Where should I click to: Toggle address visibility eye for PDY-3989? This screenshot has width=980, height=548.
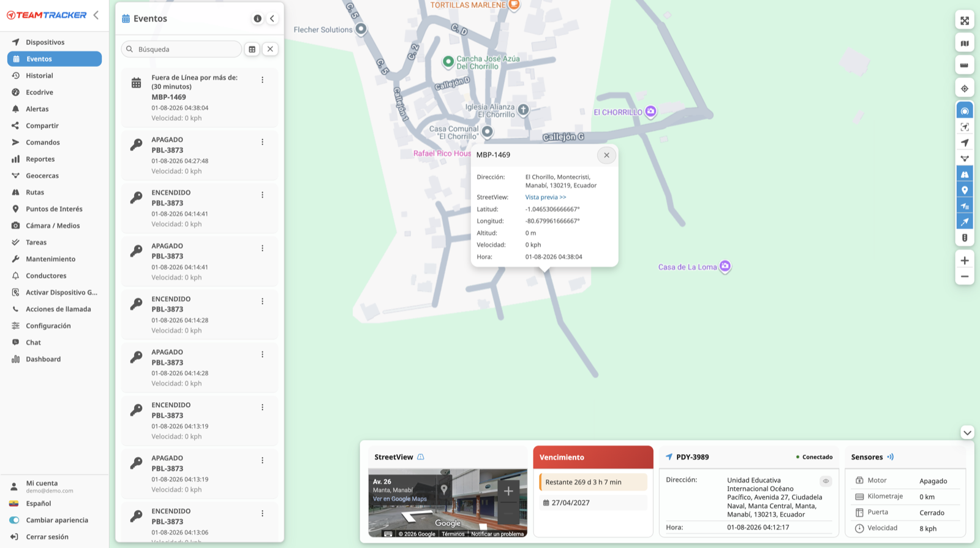(826, 481)
